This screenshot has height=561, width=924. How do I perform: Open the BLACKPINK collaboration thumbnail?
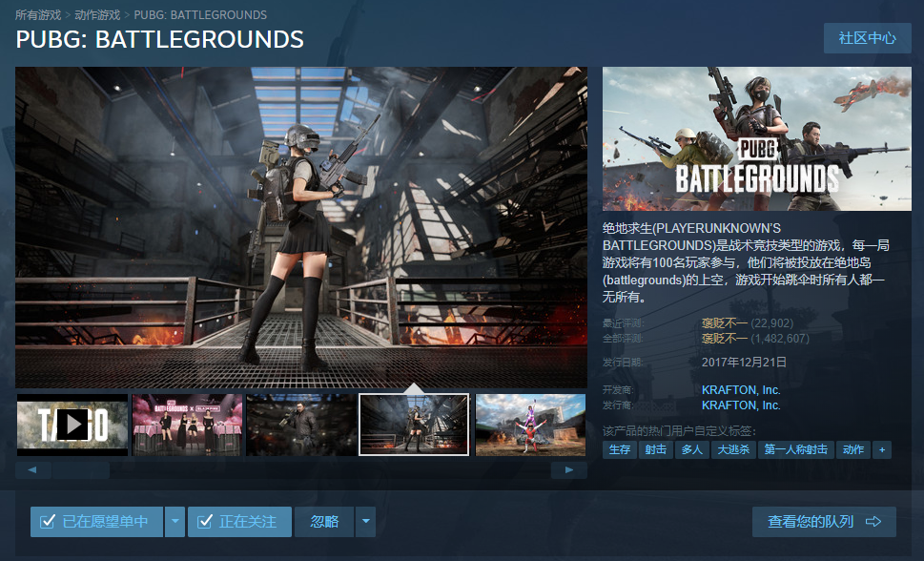coord(187,425)
